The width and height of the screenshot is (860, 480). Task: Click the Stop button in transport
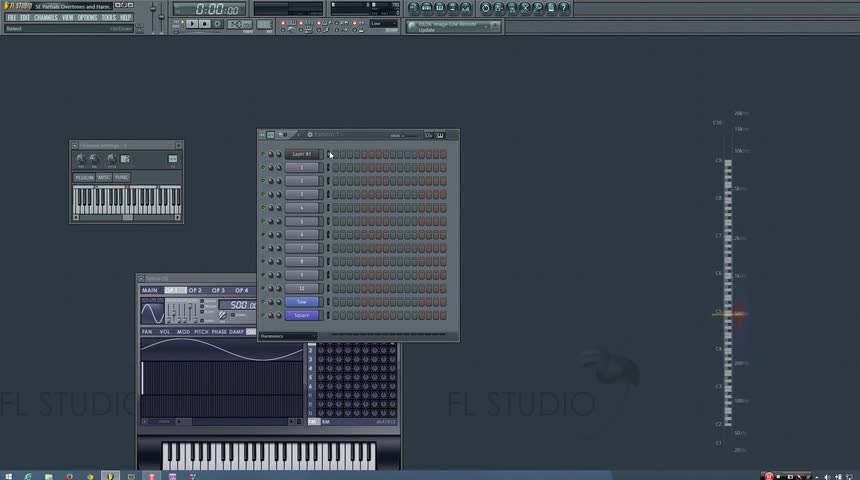point(205,24)
